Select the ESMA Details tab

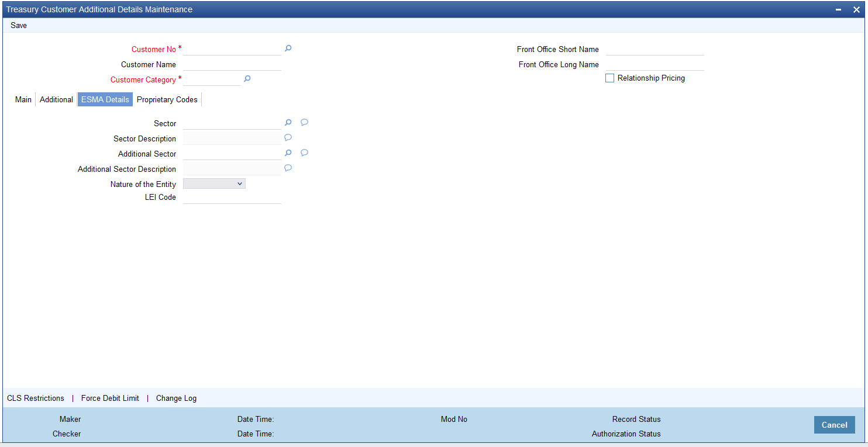tap(105, 100)
